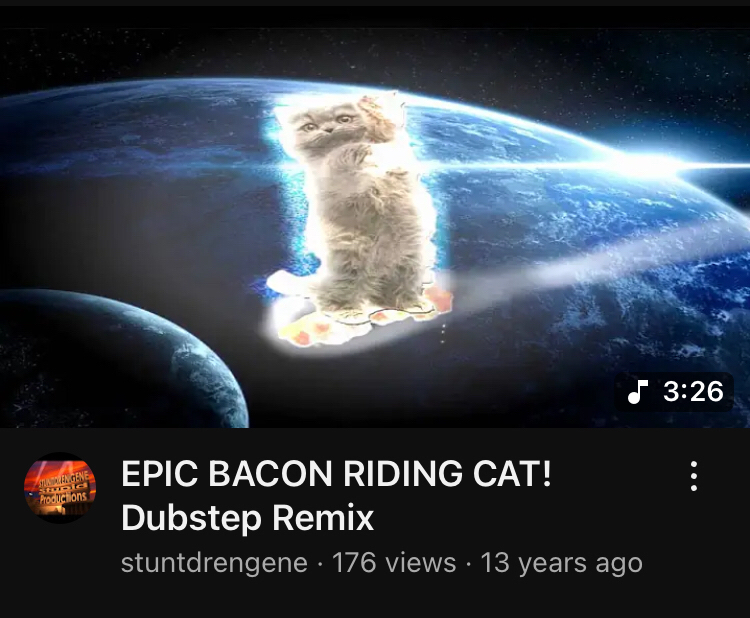Open the EPIC BACON RIDING CAT! title
This screenshot has height=618, width=750.
pyautogui.click(x=336, y=474)
